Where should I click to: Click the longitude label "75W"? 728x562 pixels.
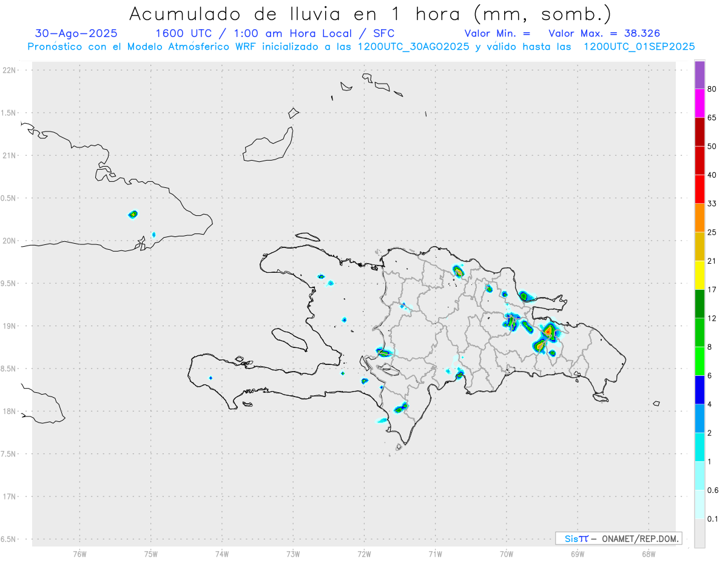pyautogui.click(x=151, y=554)
